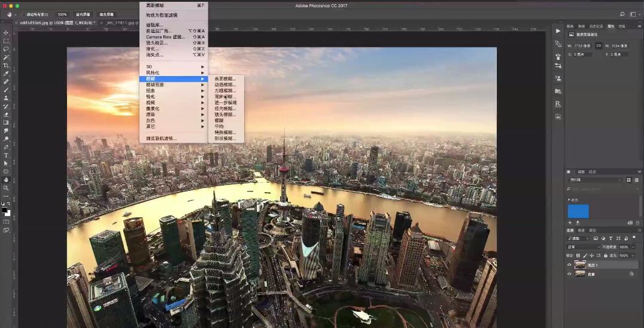This screenshot has width=644, height=328.
Task: Select the Crop tool
Action: click(6, 65)
